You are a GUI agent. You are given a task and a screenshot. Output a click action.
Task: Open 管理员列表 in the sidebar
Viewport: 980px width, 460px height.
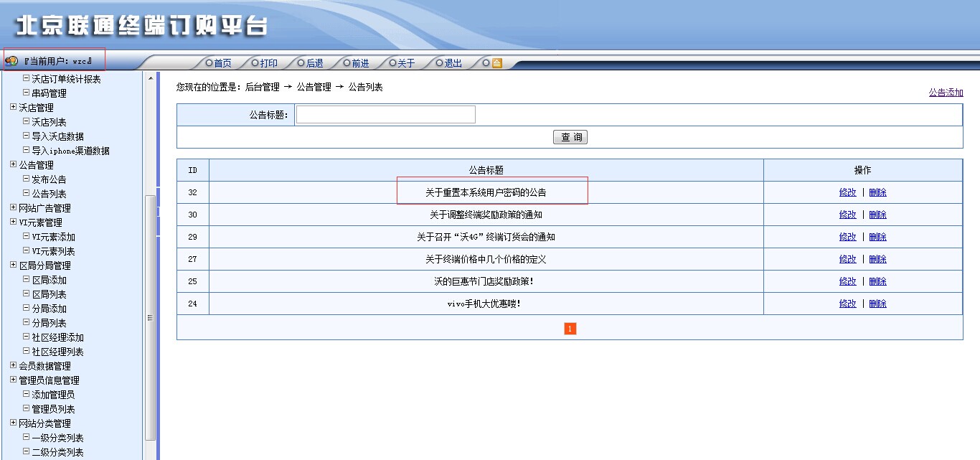click(53, 409)
